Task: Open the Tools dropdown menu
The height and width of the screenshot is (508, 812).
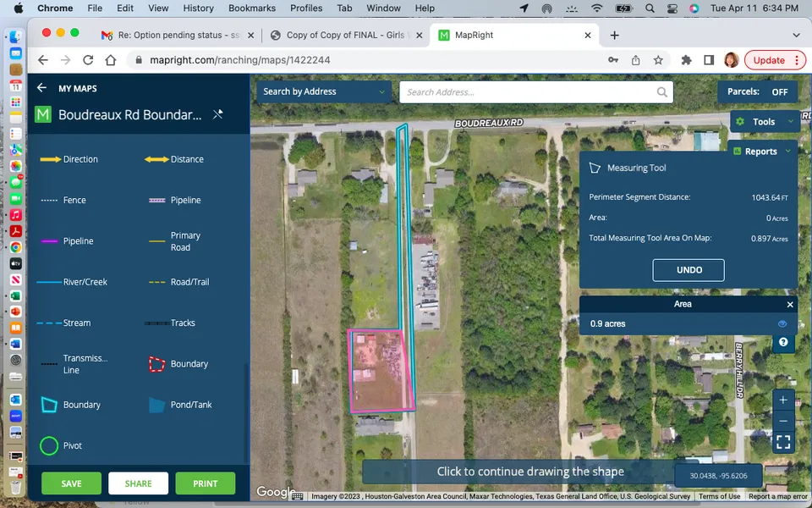Action: point(765,122)
